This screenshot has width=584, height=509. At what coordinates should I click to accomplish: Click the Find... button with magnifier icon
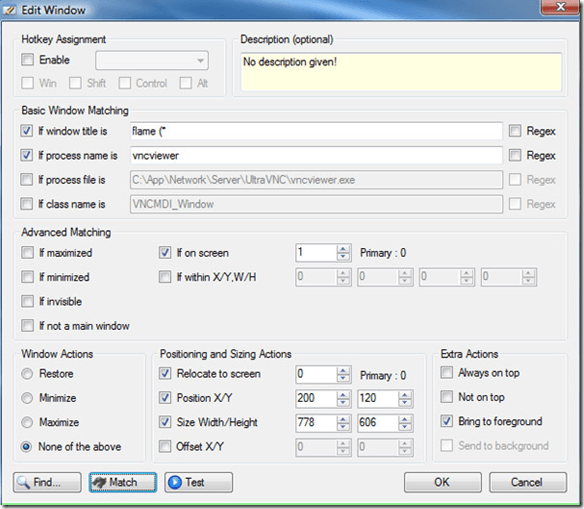pos(47,482)
